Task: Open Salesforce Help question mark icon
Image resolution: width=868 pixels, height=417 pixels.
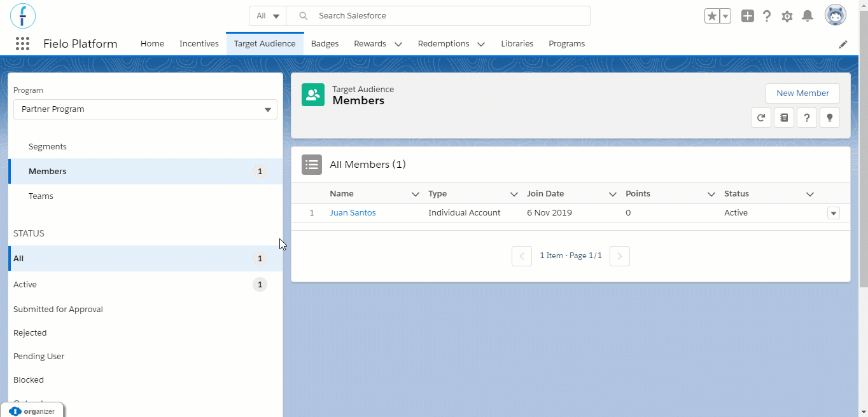Action: coord(767,16)
